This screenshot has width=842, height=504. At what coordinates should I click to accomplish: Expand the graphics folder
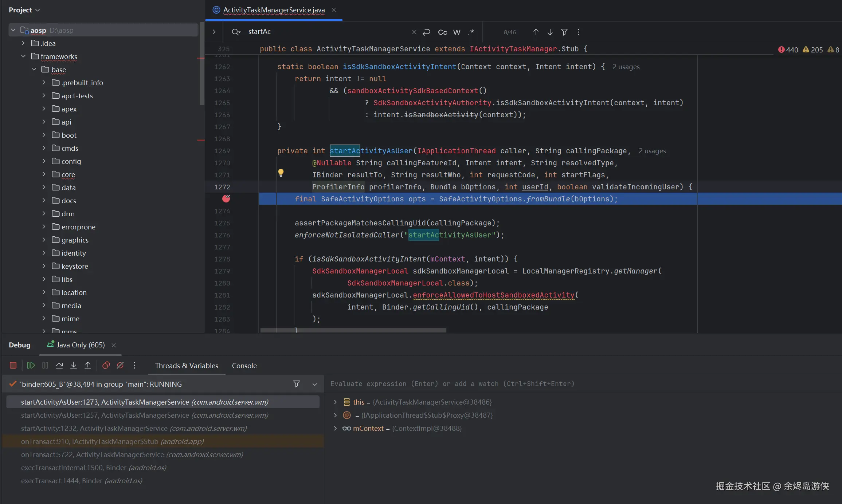click(x=44, y=240)
